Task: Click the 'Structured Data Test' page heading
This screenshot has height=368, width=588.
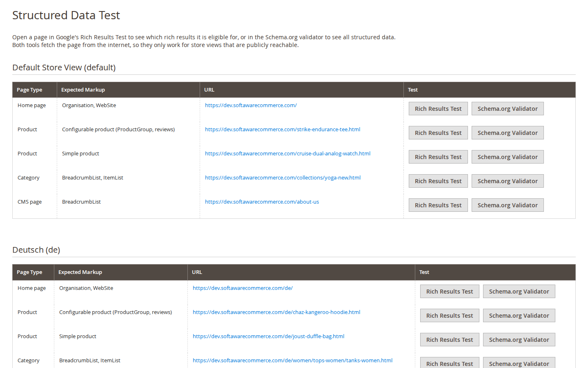Action: click(x=66, y=15)
